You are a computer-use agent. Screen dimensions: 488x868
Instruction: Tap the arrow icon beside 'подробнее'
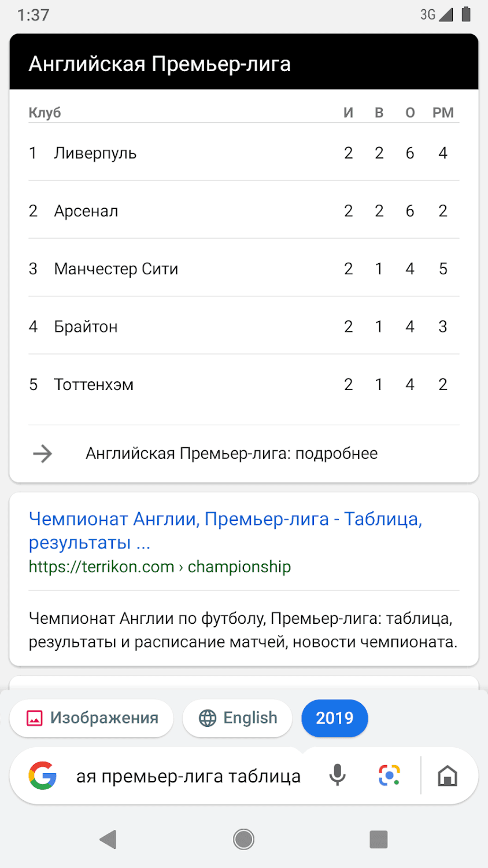43,454
